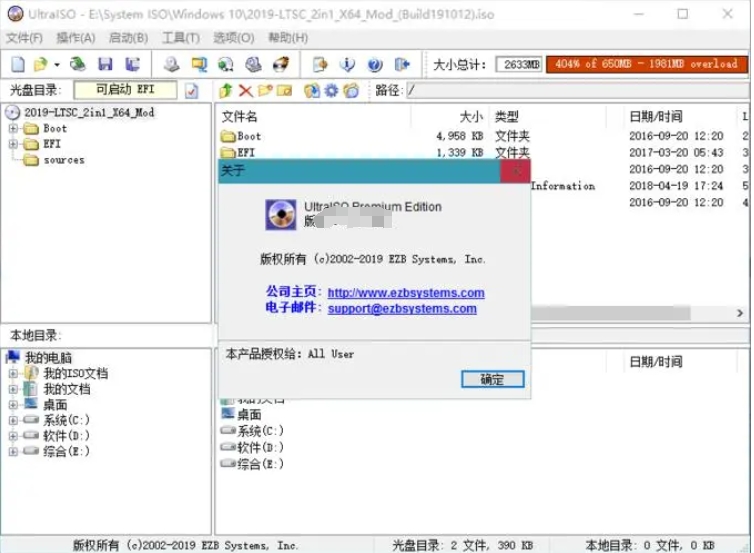The image size is (754, 553).
Task: Click the boot properties checkmark icon
Action: [x=192, y=91]
